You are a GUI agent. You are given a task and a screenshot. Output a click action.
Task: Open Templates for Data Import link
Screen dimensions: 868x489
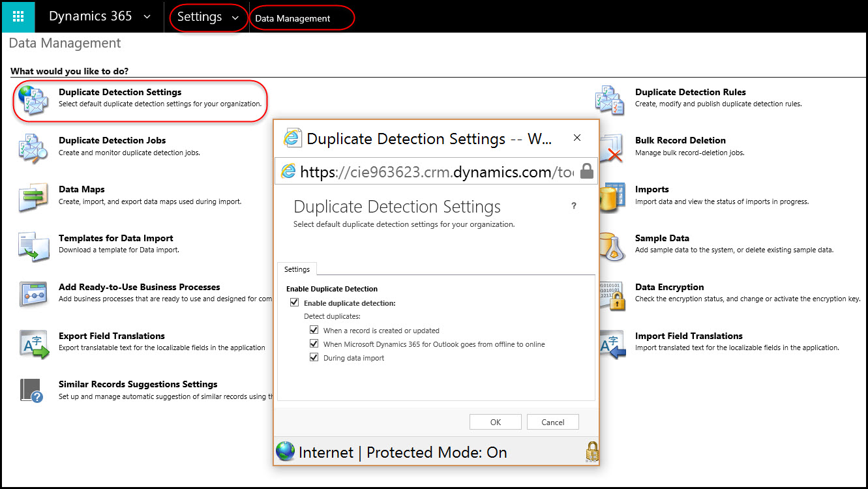click(x=116, y=238)
